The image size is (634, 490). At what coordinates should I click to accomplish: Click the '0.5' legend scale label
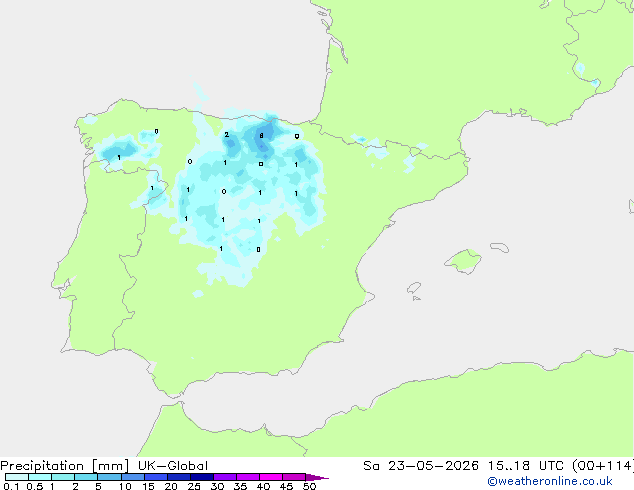click(35, 486)
